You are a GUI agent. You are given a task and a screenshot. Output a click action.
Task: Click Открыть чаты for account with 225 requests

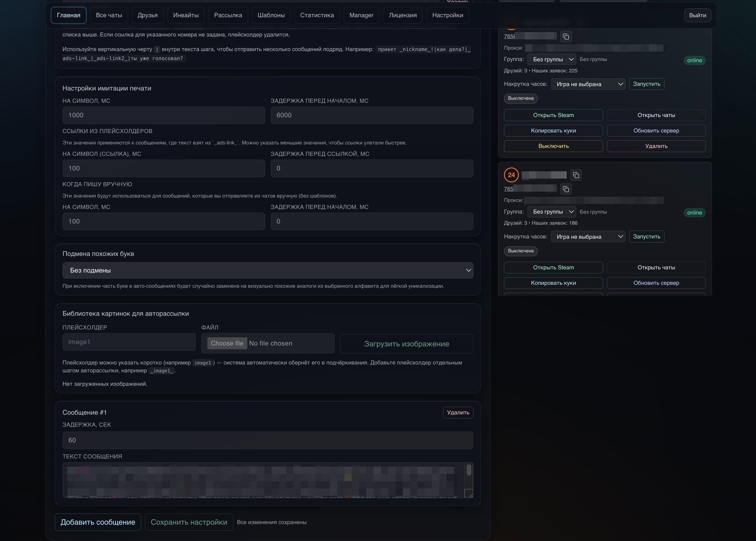tap(656, 115)
